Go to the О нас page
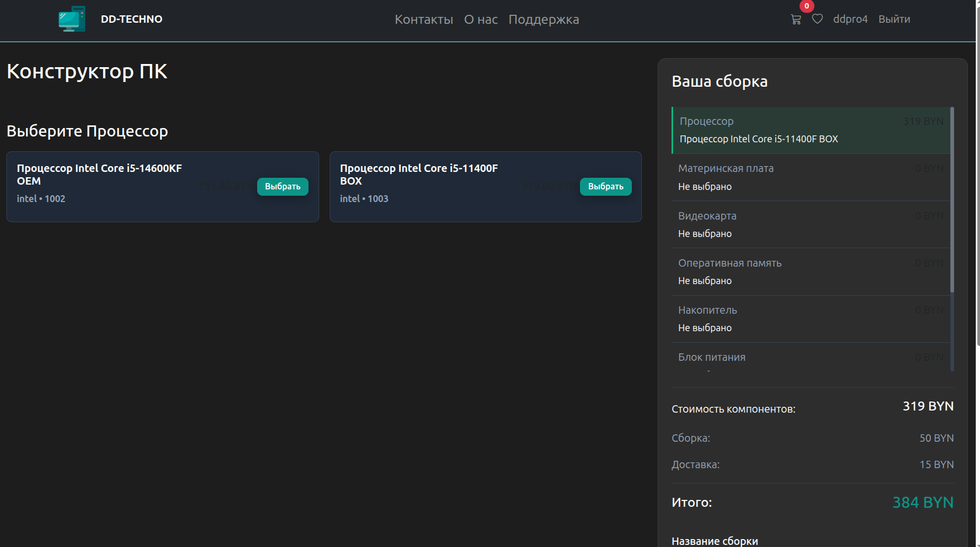 pos(481,20)
